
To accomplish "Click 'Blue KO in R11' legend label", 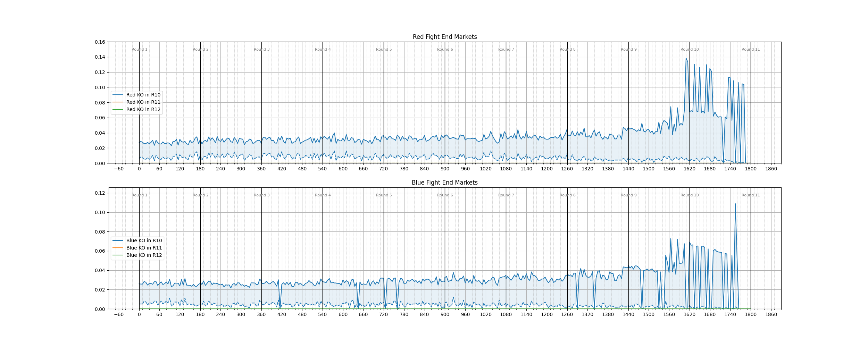I will tap(144, 248).
